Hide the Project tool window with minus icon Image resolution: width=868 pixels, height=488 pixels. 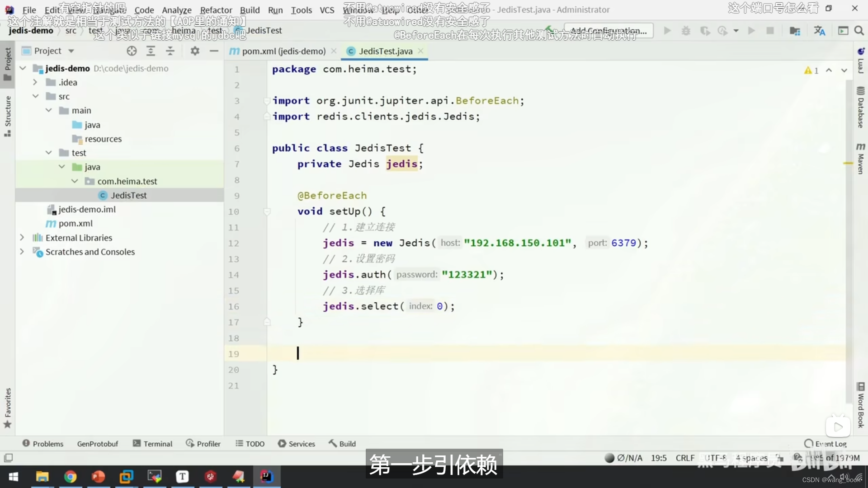click(214, 51)
